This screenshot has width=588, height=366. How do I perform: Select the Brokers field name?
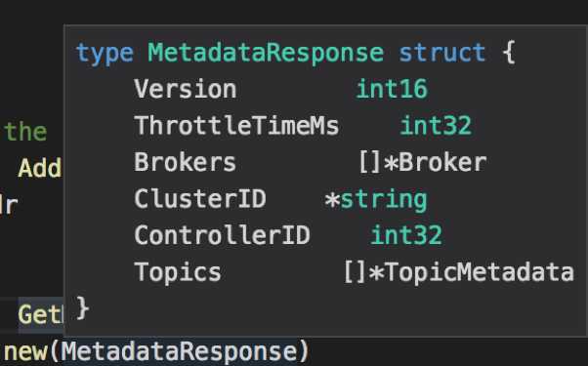(186, 162)
